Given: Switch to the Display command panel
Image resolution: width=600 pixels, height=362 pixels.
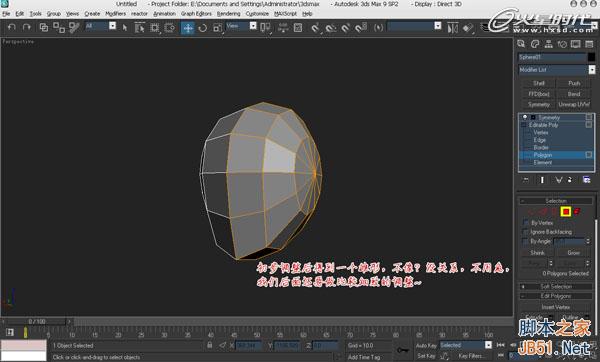Looking at the screenshot, I should coord(576,44).
